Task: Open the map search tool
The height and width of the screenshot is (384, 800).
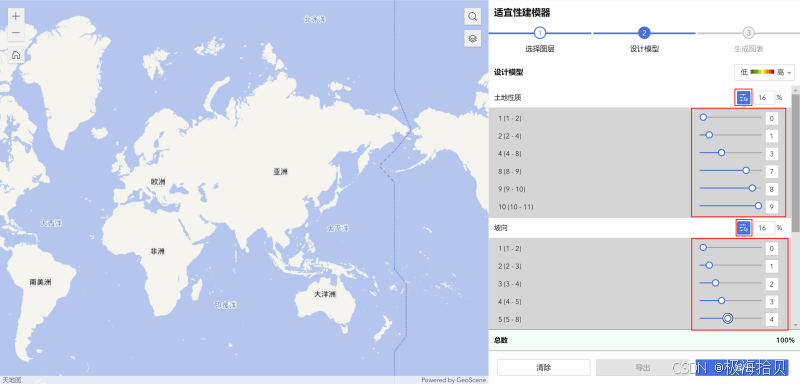Action: point(472,17)
